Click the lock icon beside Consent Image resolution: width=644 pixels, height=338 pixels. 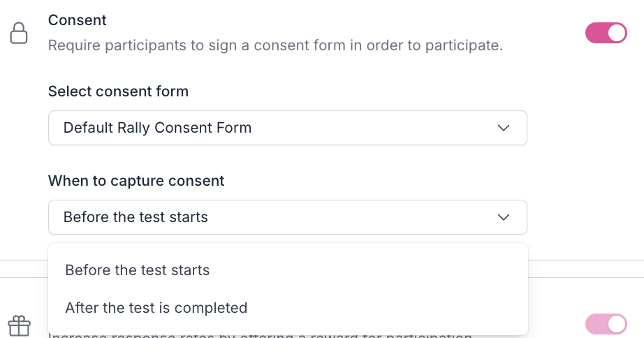[19, 33]
